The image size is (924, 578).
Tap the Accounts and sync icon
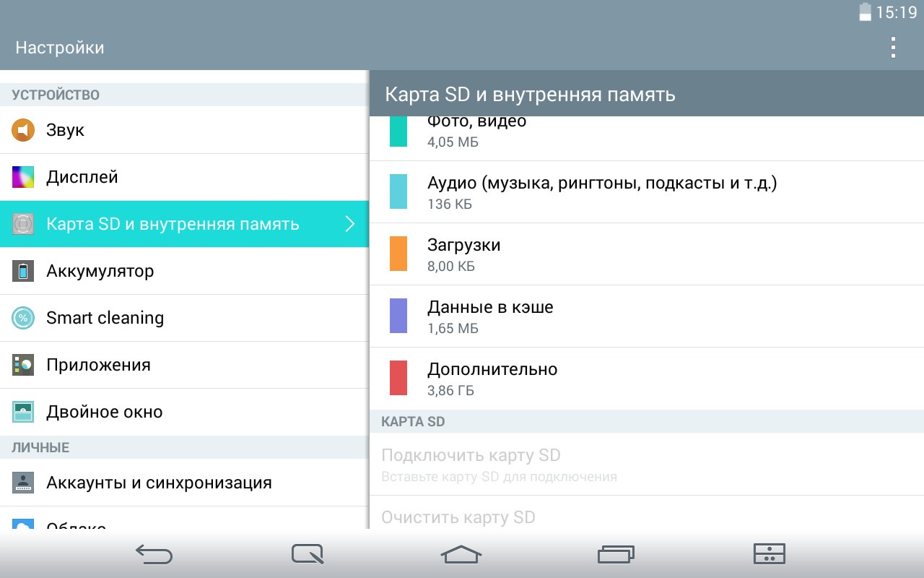(x=23, y=483)
